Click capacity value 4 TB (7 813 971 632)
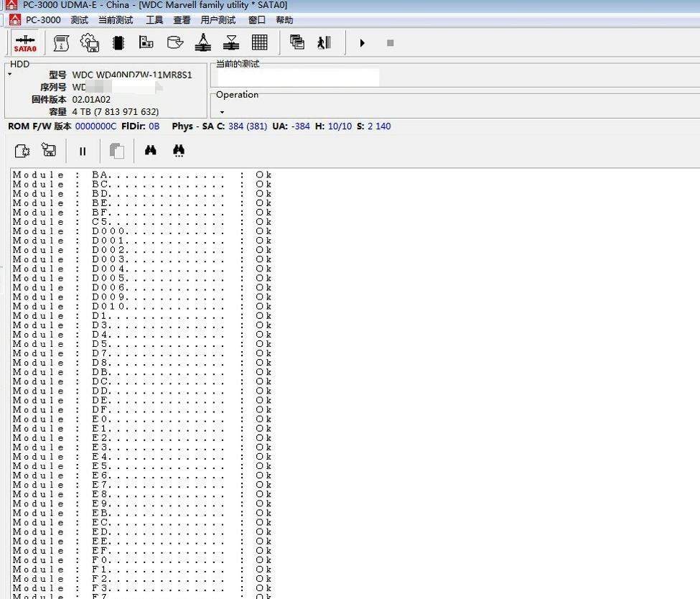The image size is (700, 599). pos(116,111)
